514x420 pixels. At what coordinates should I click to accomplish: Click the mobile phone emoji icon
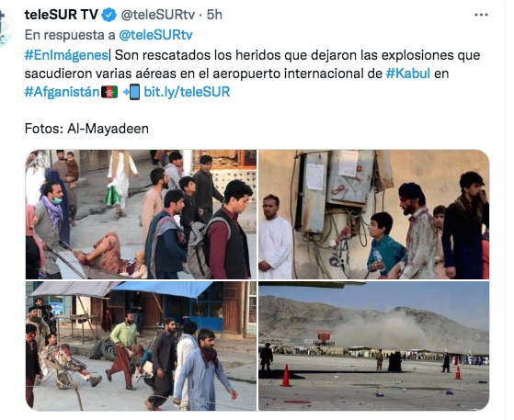tap(131, 92)
